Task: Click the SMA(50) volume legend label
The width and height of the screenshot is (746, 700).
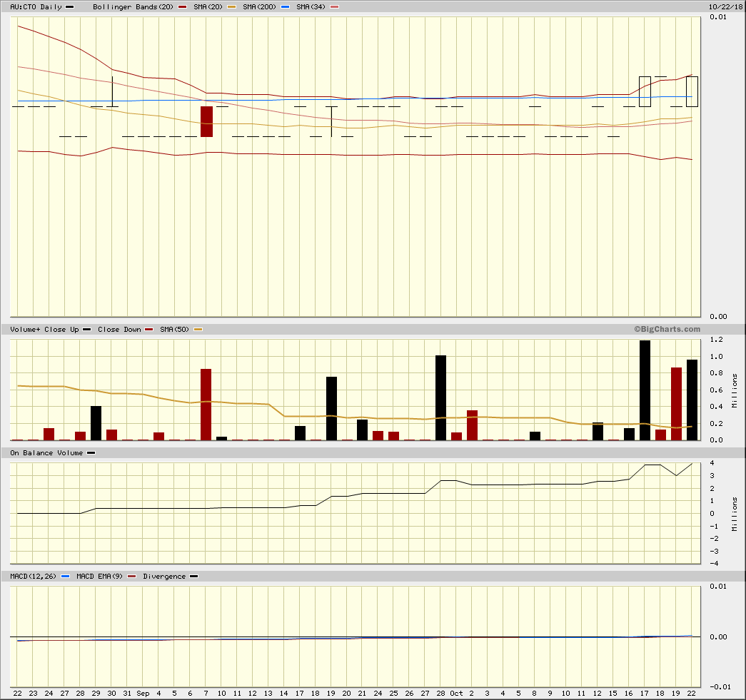Action: 175,330
